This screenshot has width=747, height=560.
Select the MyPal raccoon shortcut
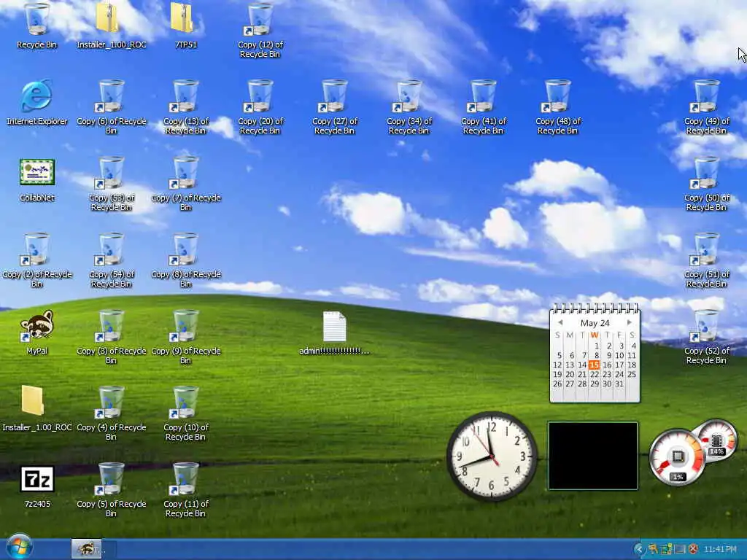(x=36, y=332)
